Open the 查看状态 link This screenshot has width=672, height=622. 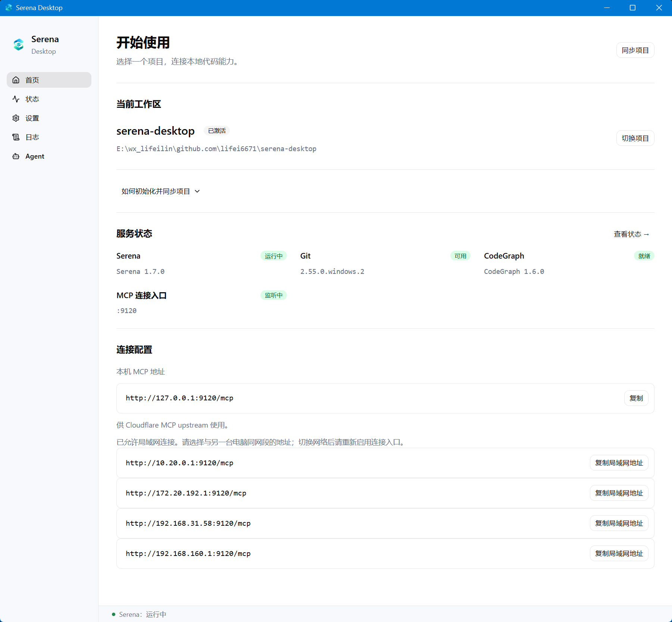631,234
